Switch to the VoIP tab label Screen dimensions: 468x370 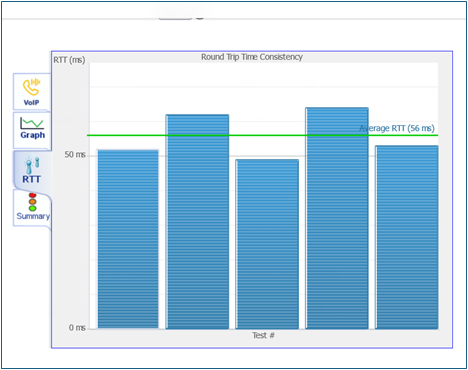[31, 103]
